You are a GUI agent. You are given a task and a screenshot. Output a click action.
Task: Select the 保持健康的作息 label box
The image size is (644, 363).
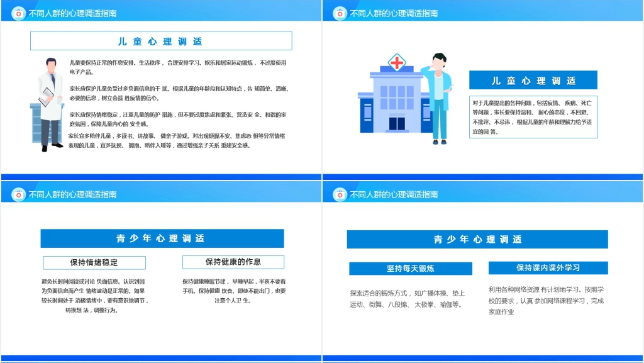[x=233, y=262]
